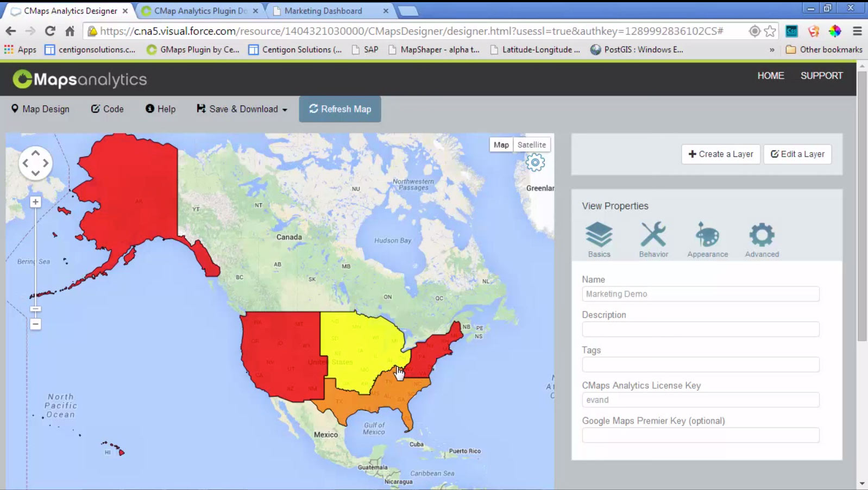The image size is (868, 490).
Task: Open the Chrome menu hamburger icon
Action: (857, 31)
